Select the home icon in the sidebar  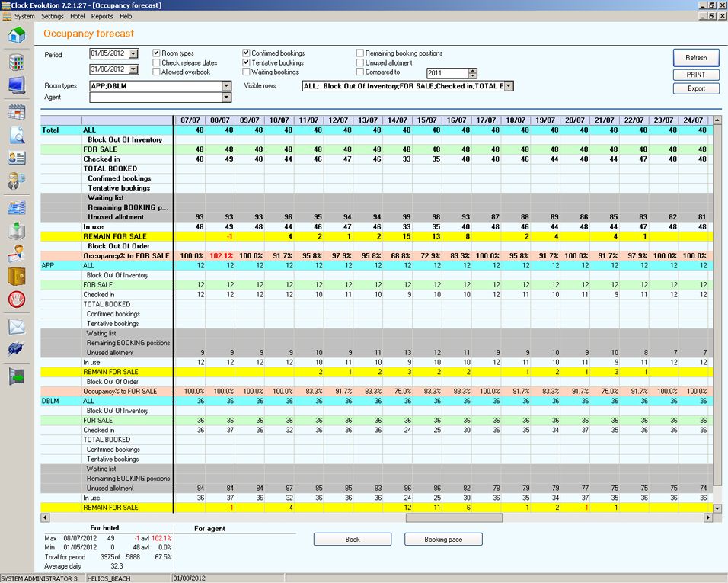point(17,35)
